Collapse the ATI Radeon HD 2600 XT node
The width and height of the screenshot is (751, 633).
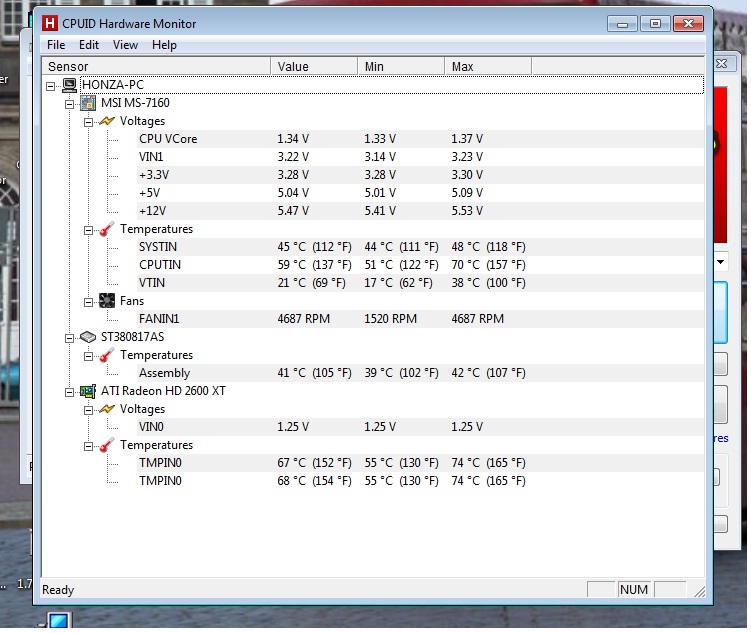coord(70,392)
